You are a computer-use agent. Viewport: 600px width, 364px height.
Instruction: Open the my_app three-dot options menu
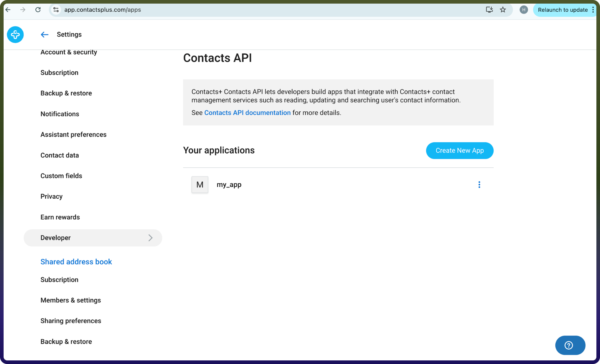(479, 185)
